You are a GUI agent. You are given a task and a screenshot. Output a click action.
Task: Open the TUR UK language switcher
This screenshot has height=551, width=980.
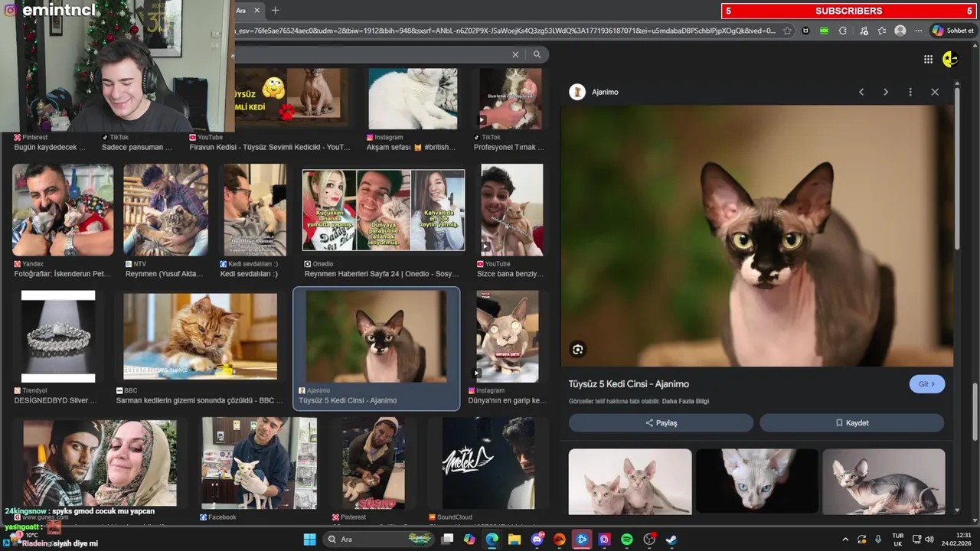898,540
